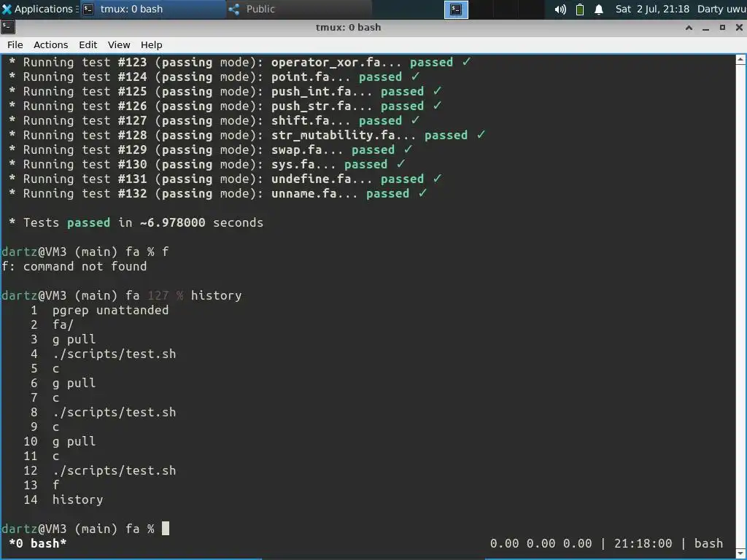The width and height of the screenshot is (747, 560).
Task: Click the text operator_xor.fa
Action: [x=325, y=63]
